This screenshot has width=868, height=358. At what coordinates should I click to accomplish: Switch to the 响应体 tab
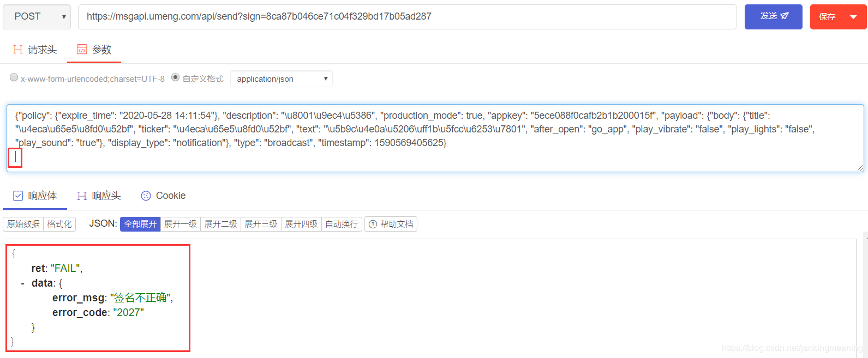[x=35, y=196]
